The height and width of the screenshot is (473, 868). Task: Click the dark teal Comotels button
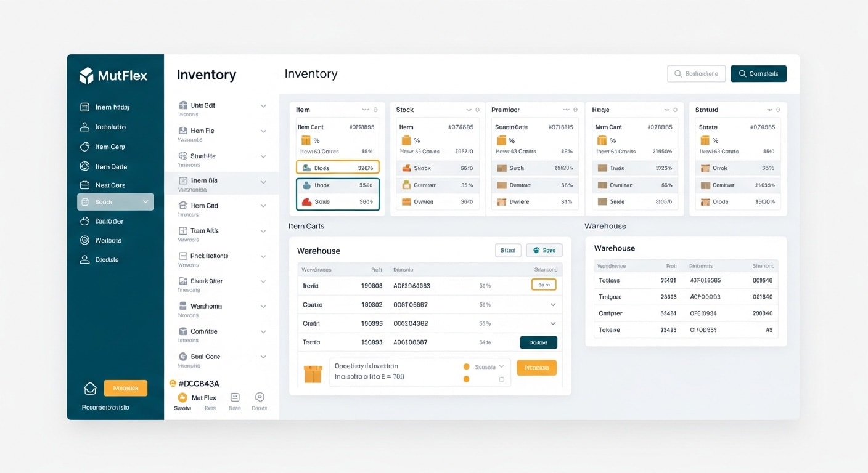tap(758, 73)
